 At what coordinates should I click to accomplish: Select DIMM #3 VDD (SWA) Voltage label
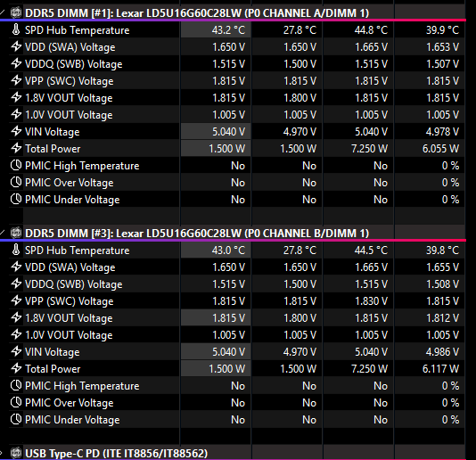(70, 267)
